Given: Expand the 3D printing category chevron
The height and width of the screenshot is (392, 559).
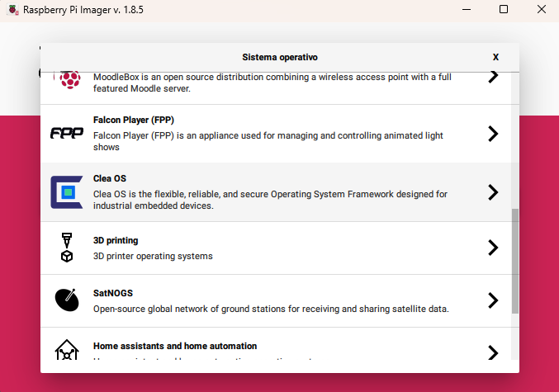Looking at the screenshot, I should pyautogui.click(x=493, y=248).
